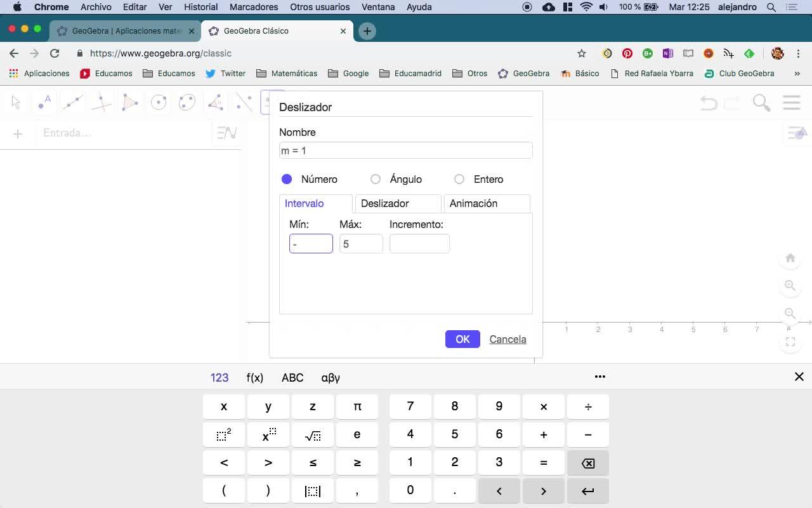Open the Archivo menu
The height and width of the screenshot is (508, 812).
(96, 7)
